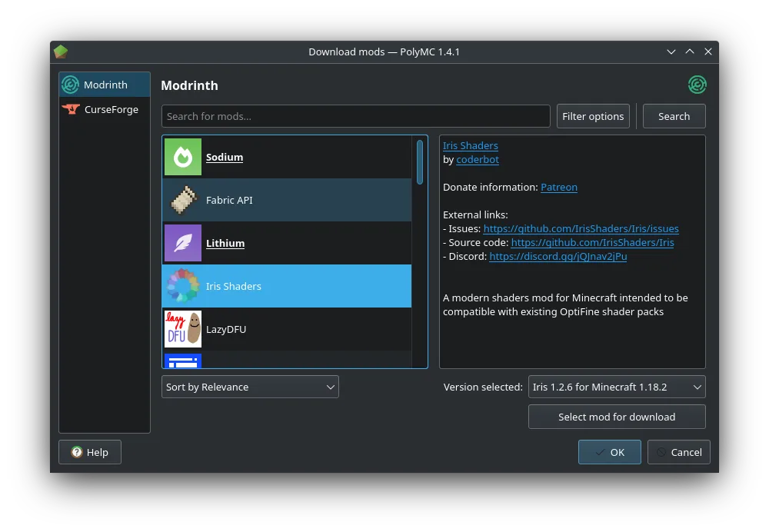Image resolution: width=769 pixels, height=532 pixels.
Task: Maximize the Download mods window
Action: (690, 52)
